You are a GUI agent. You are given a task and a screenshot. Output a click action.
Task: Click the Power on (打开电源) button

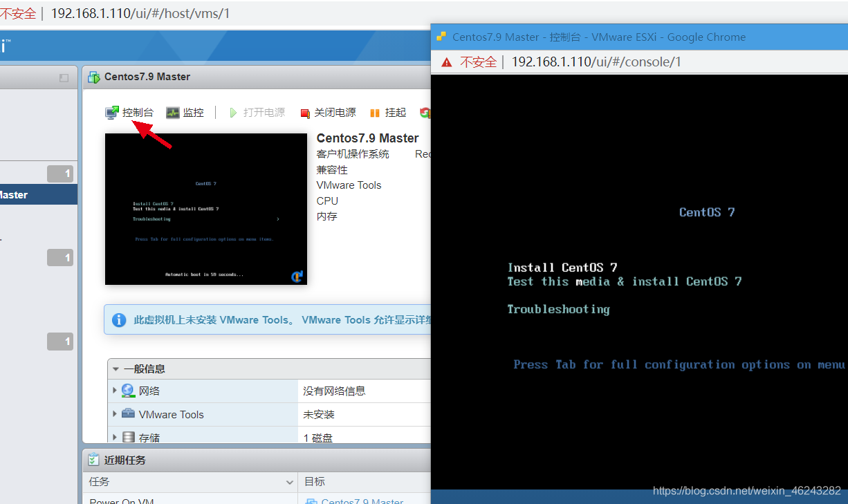pos(257,113)
